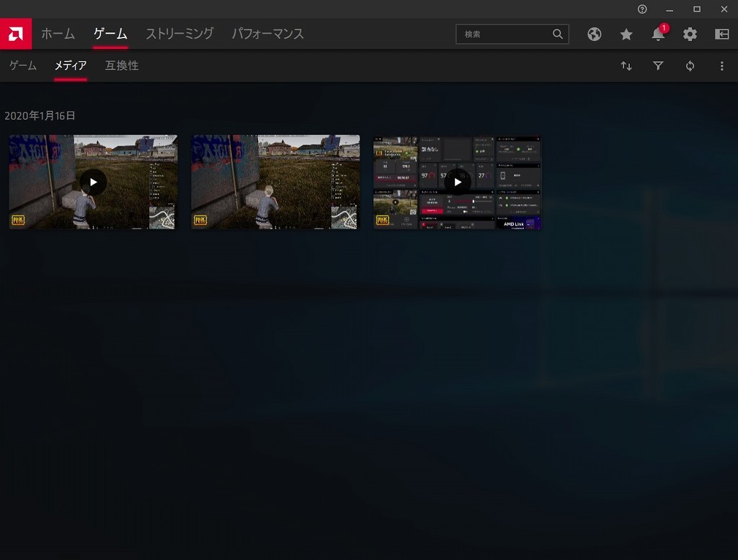Click the refresh media icon
The width and height of the screenshot is (738, 560).
point(690,66)
